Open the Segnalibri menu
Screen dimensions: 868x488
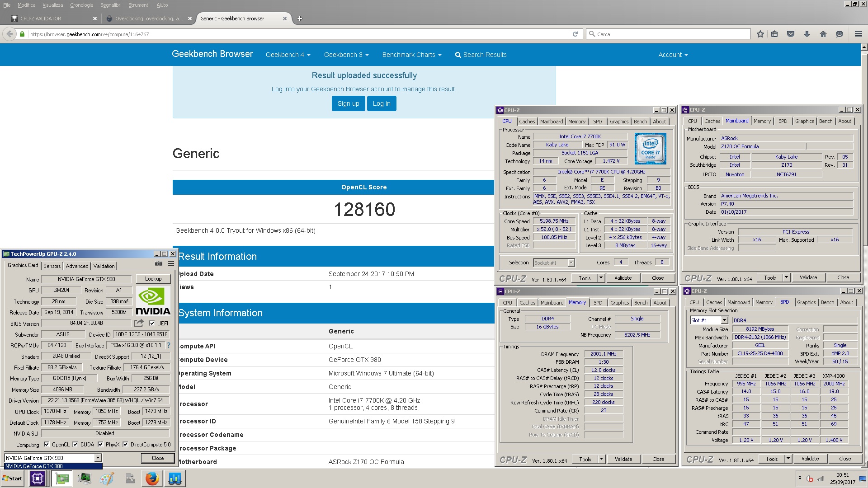coord(111,5)
